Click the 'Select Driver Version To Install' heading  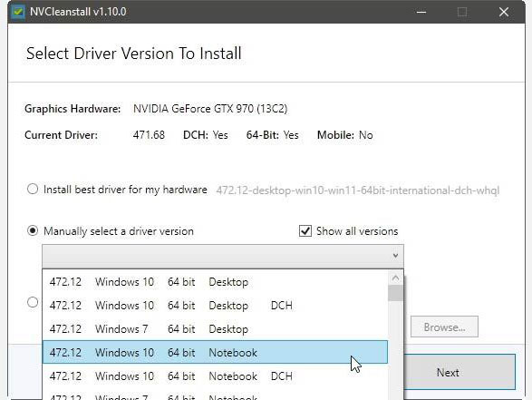133,54
